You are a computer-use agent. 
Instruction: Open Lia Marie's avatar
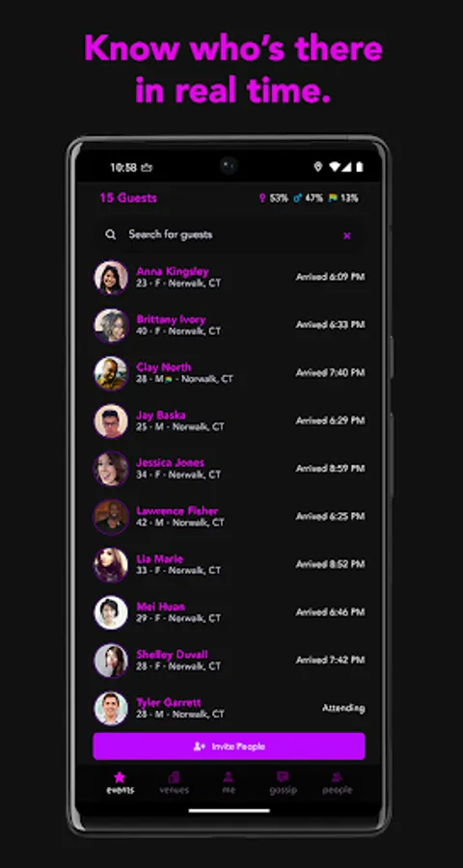point(111,564)
